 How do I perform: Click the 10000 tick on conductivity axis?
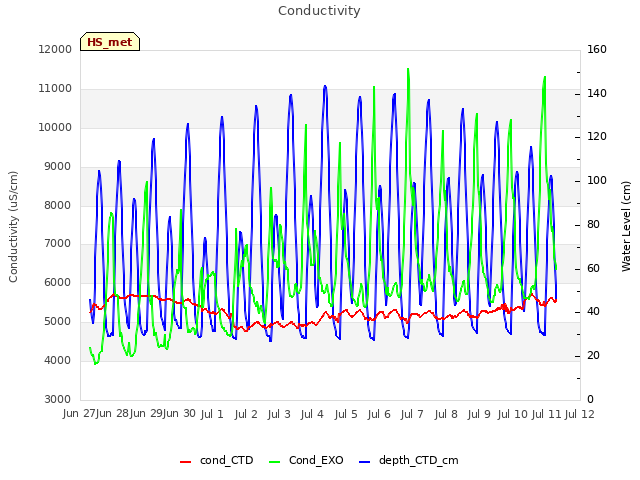[55, 127]
